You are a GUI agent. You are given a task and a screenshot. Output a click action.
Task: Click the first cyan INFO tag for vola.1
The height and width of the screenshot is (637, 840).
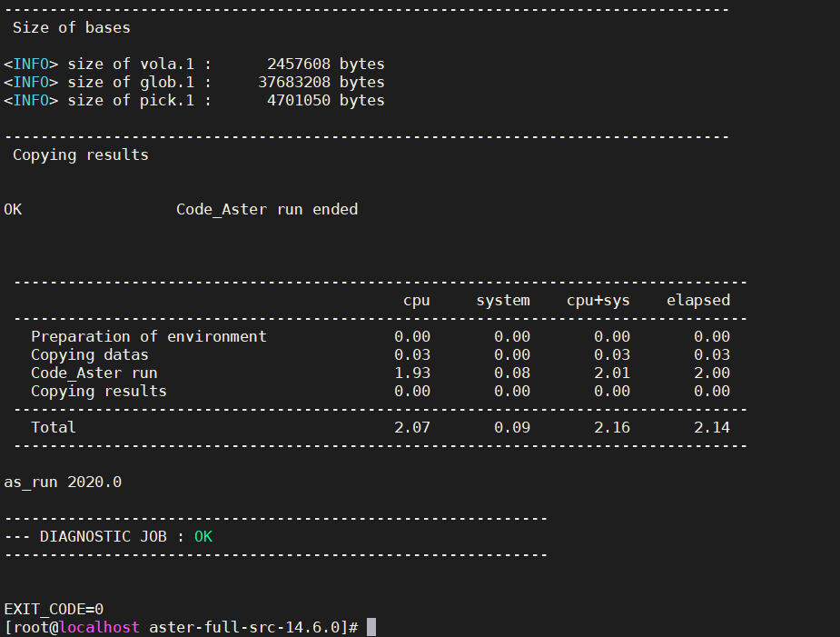31,64
